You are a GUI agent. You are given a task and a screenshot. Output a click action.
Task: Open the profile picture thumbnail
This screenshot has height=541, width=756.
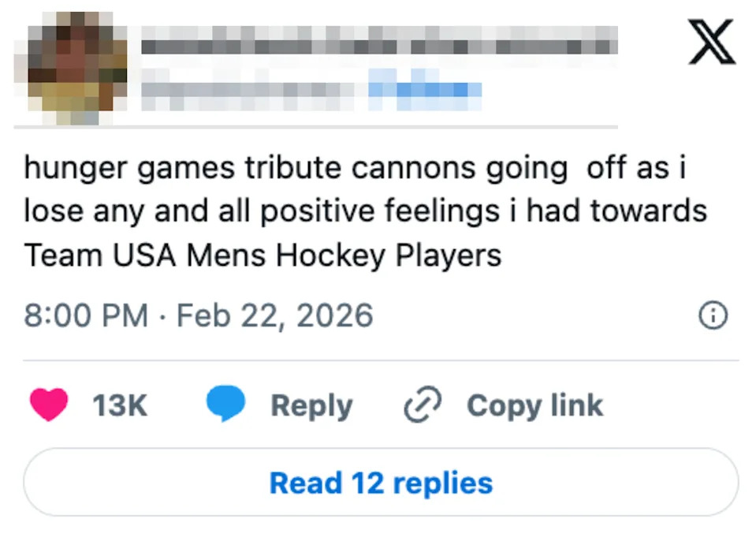[x=76, y=65]
